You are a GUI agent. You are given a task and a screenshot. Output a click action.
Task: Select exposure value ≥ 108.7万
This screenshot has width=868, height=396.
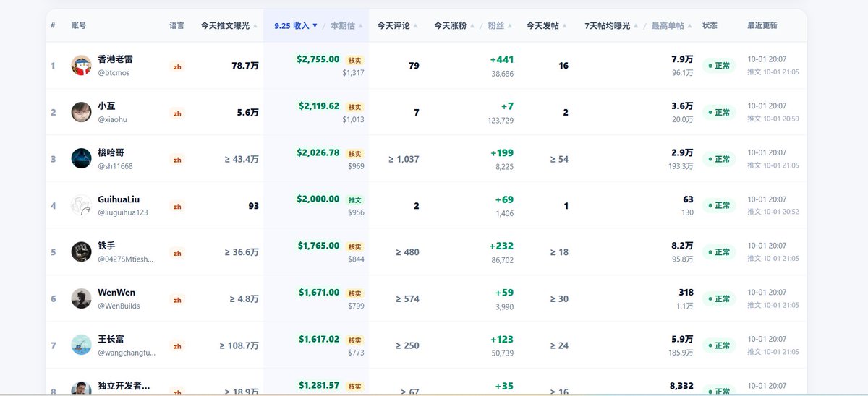[x=239, y=345]
